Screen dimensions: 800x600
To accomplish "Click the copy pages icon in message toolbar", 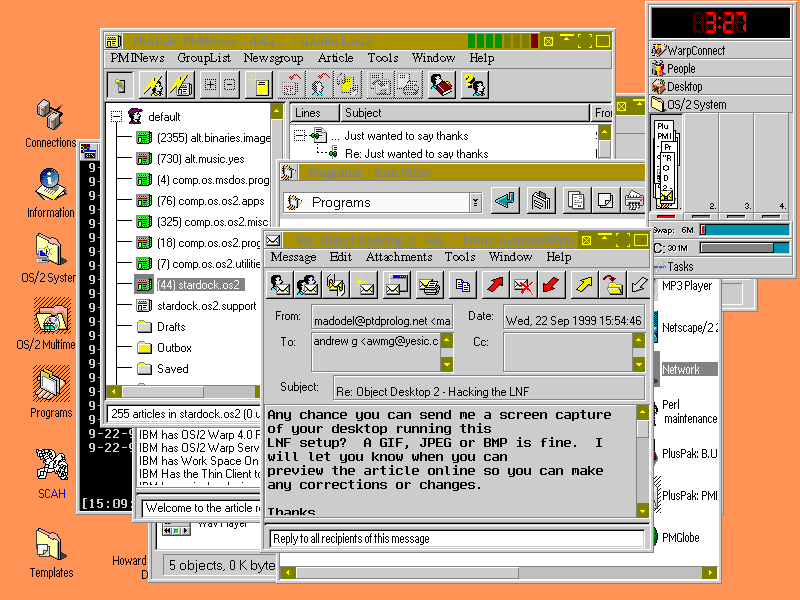I will (x=462, y=285).
